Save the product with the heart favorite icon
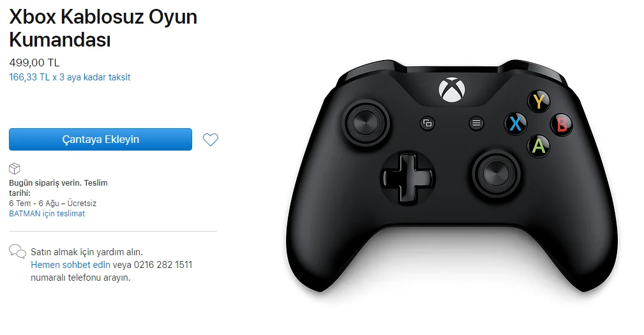Screen dimensions: 644x335 (x=211, y=140)
